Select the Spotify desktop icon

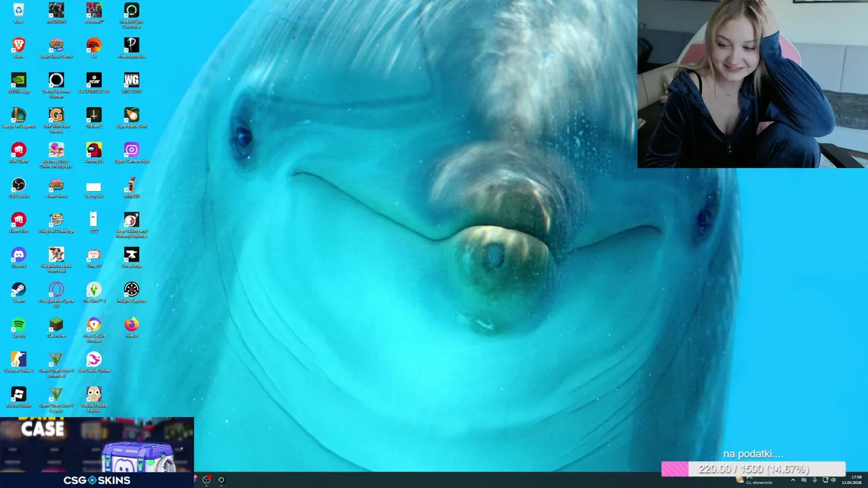(18, 327)
